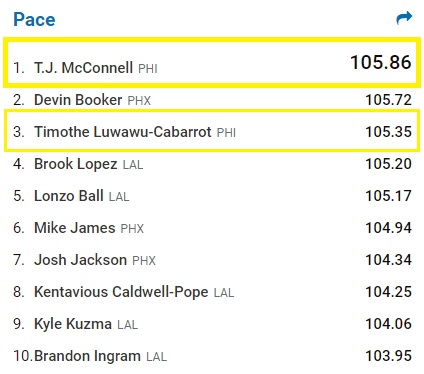Click the 105.86 pace value

tap(381, 62)
